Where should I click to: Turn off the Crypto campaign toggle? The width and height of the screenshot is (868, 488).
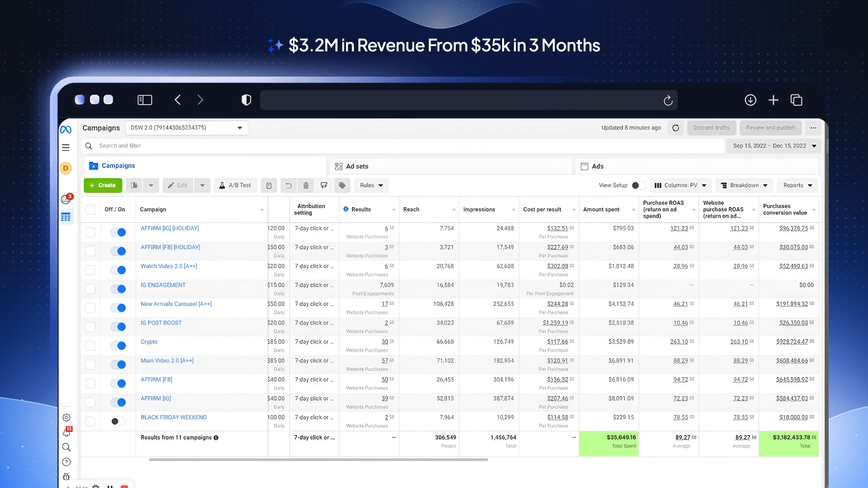tap(118, 346)
